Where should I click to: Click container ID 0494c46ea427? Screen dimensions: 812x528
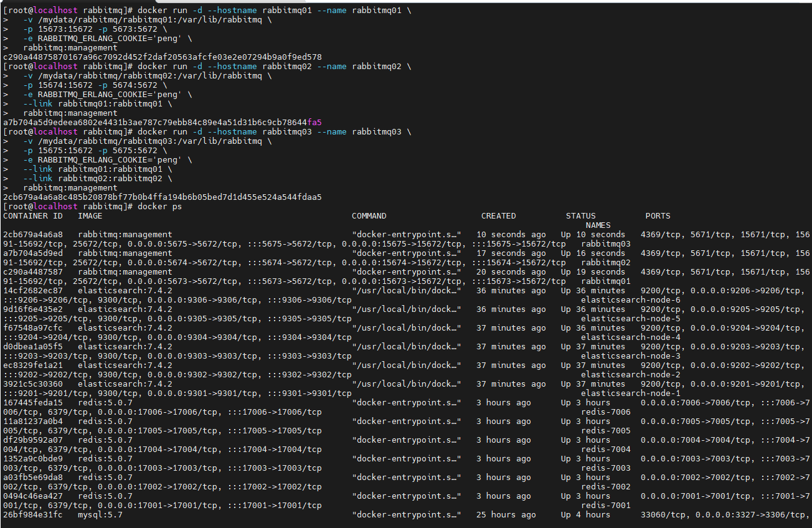(x=33, y=496)
